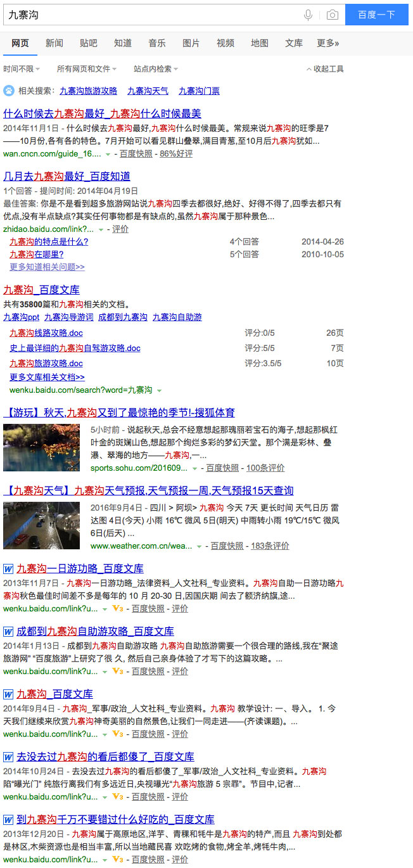This screenshot has width=413, height=868.
Task: Open related search 九寨沟旅游攻略
Action: coord(88,91)
